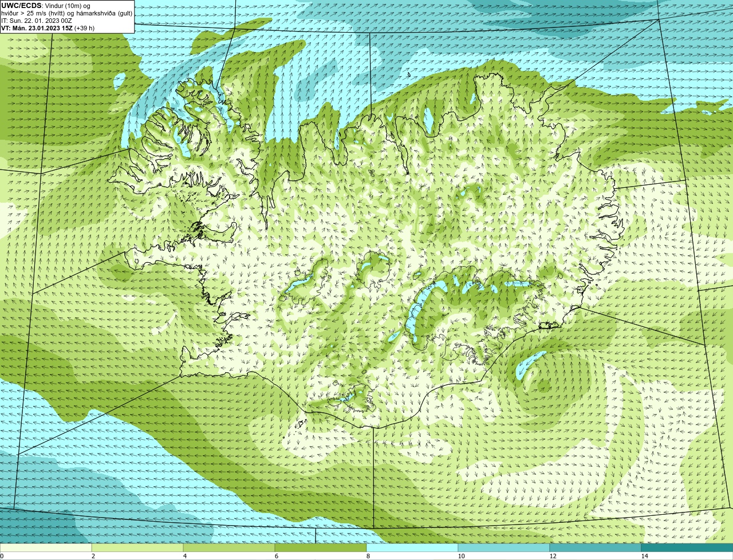
Task: Click the 10–12 m/s light teal legend swatch
Action: click(504, 547)
